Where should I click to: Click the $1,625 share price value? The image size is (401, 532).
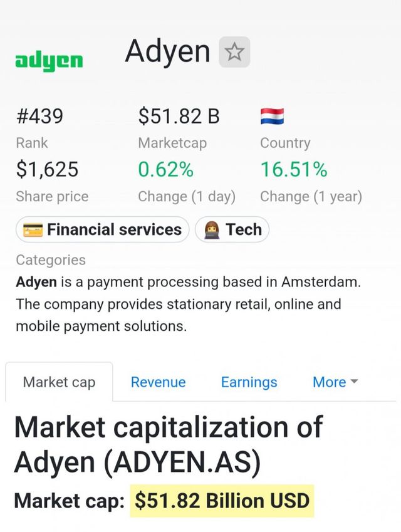point(47,169)
